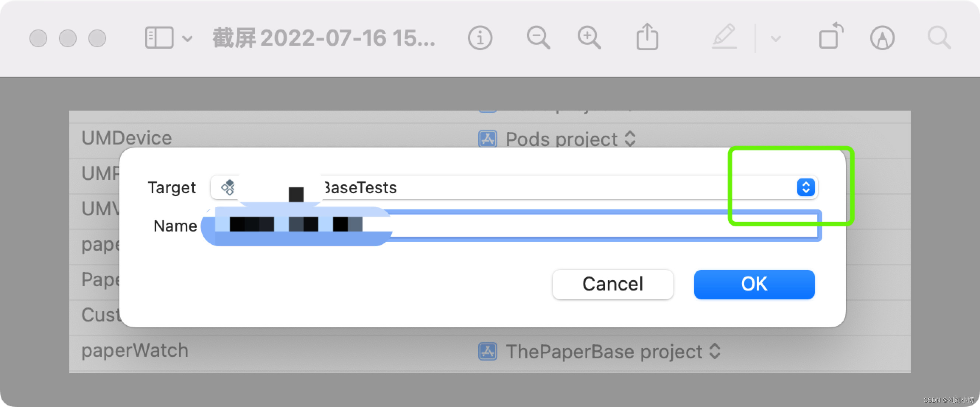Click the Rotate image icon

pos(830,36)
